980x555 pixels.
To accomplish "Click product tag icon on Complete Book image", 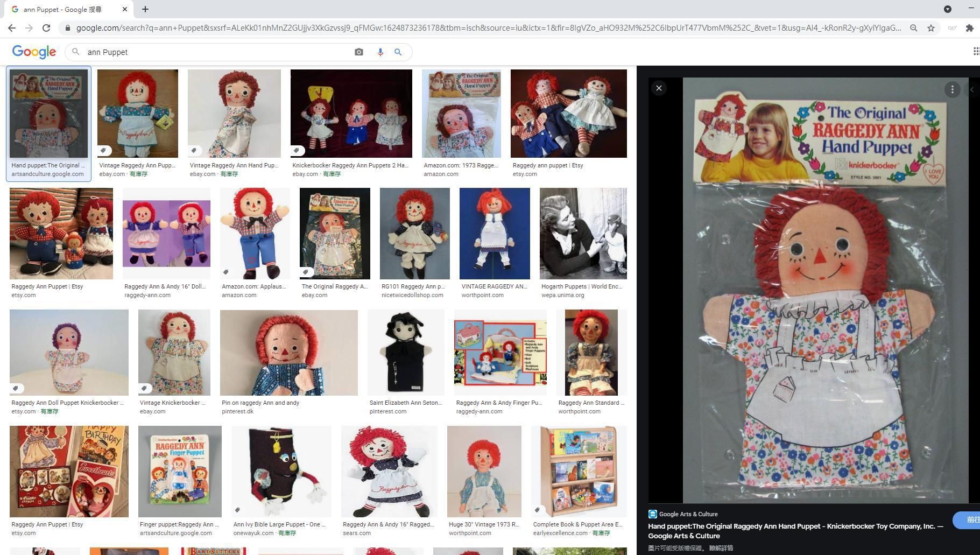I will coord(537,510).
